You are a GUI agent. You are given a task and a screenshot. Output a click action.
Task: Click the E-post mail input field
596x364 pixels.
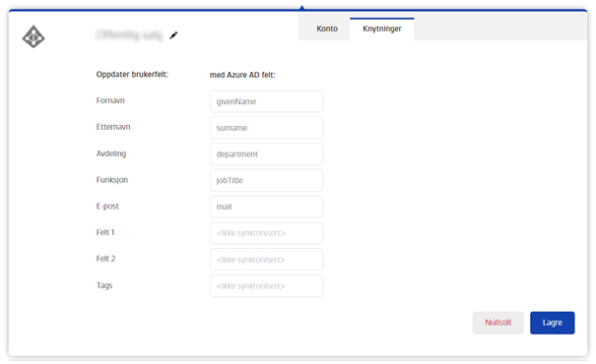266,207
